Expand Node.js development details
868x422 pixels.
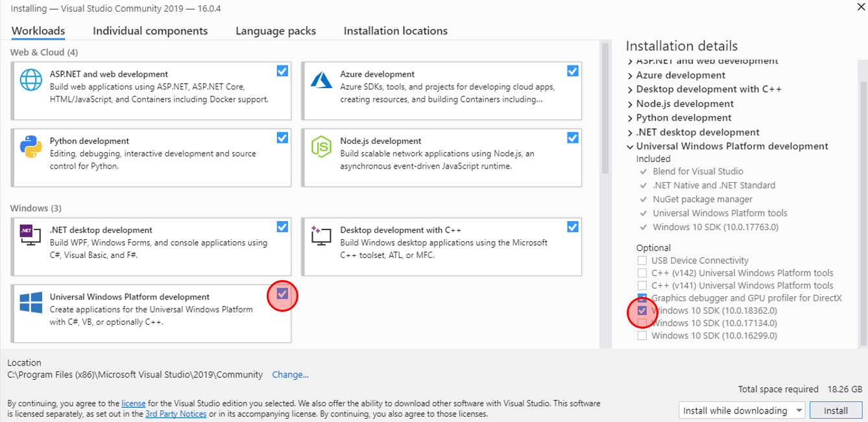630,104
